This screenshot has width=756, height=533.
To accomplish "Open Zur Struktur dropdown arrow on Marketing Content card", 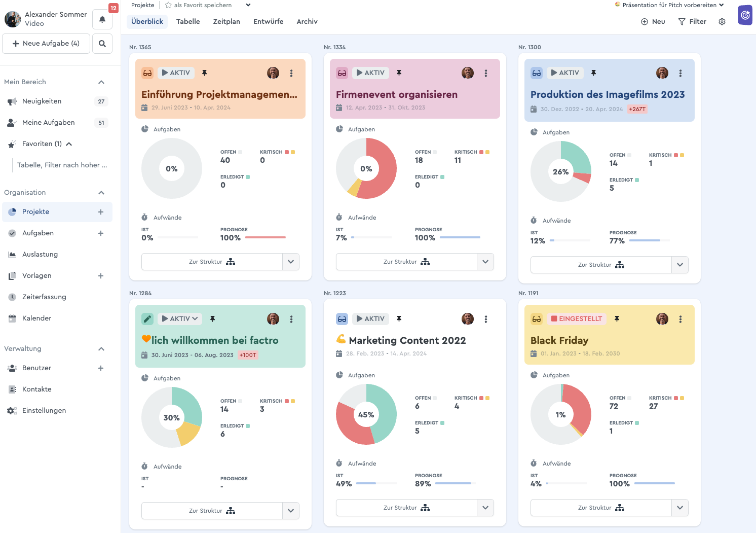I will point(485,508).
